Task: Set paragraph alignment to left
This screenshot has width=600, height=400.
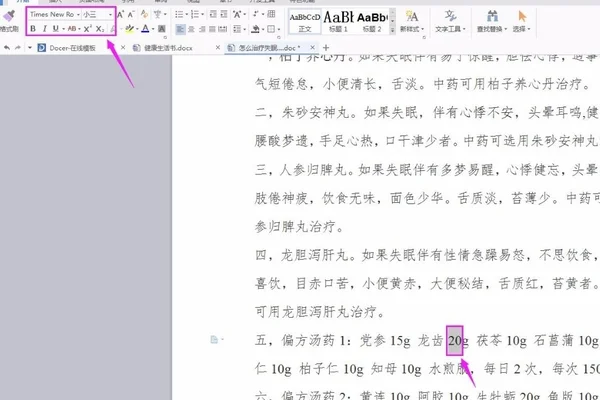Action: click(180, 29)
